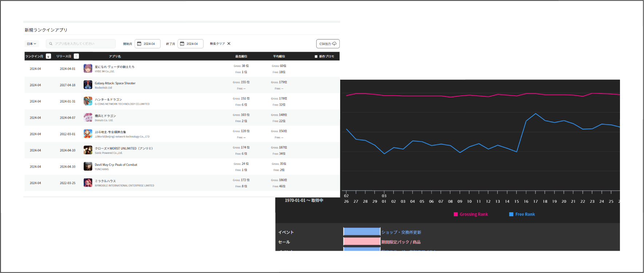The height and width of the screenshot is (273, 644).
Task: Open the 開始月 start month picker
Action: point(148,44)
